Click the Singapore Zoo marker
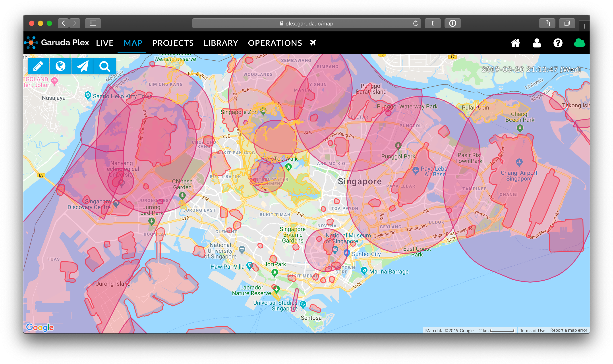 pos(263,111)
